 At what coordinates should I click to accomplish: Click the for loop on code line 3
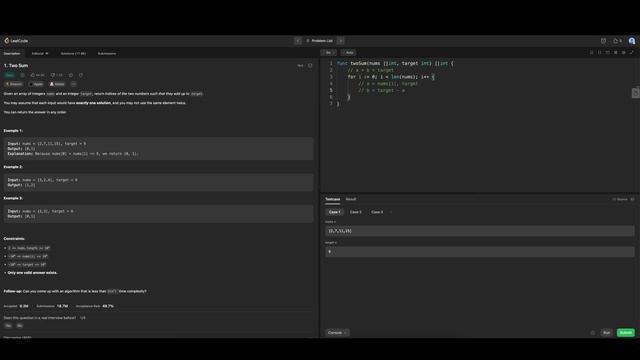(391, 77)
